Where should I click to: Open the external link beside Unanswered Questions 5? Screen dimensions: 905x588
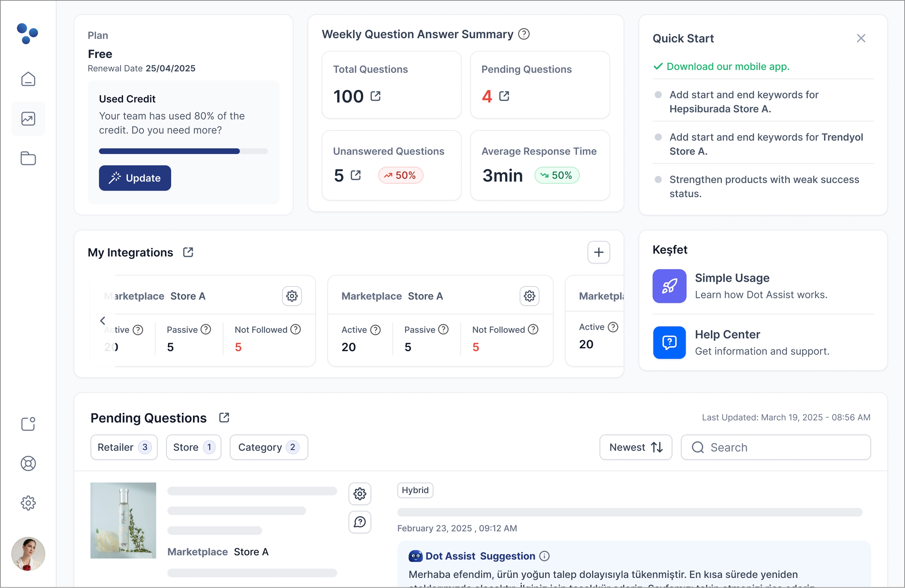[x=356, y=175]
